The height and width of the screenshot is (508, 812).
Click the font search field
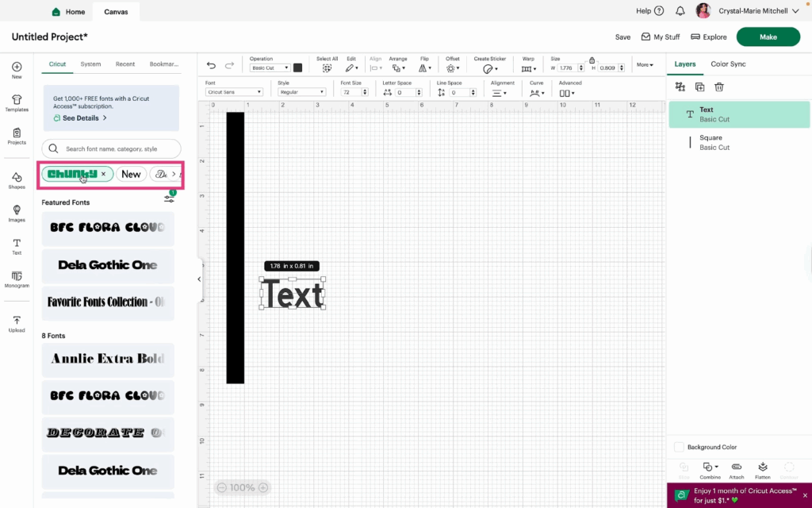(x=111, y=148)
